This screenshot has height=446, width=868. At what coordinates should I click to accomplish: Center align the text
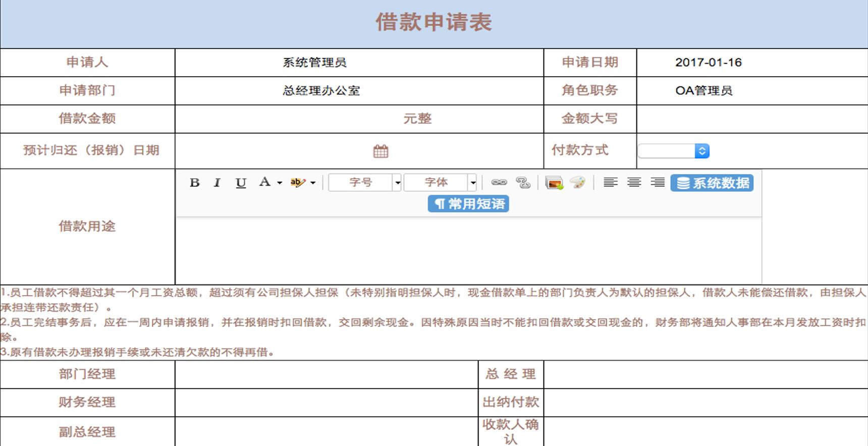point(634,182)
